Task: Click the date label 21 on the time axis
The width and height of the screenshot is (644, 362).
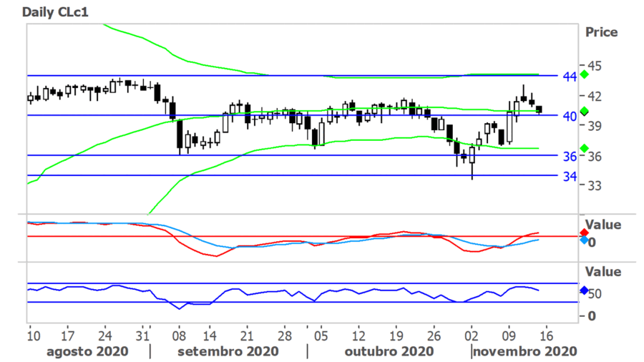Action: pos(247,336)
